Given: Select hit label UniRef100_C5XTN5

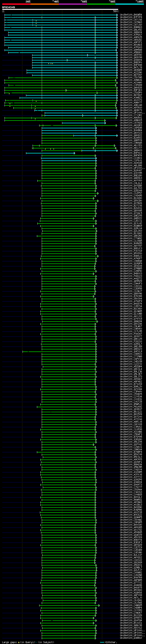Looking at the screenshot, I should [131, 77].
